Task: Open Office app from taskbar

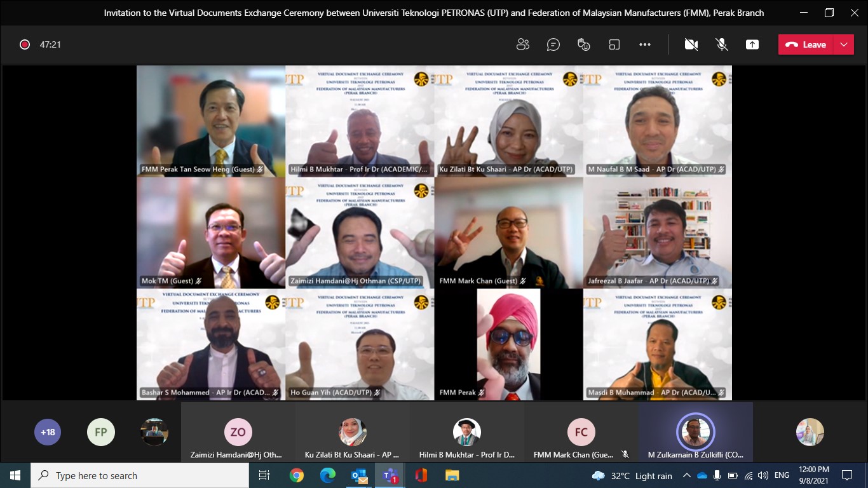Action: pyautogui.click(x=421, y=475)
